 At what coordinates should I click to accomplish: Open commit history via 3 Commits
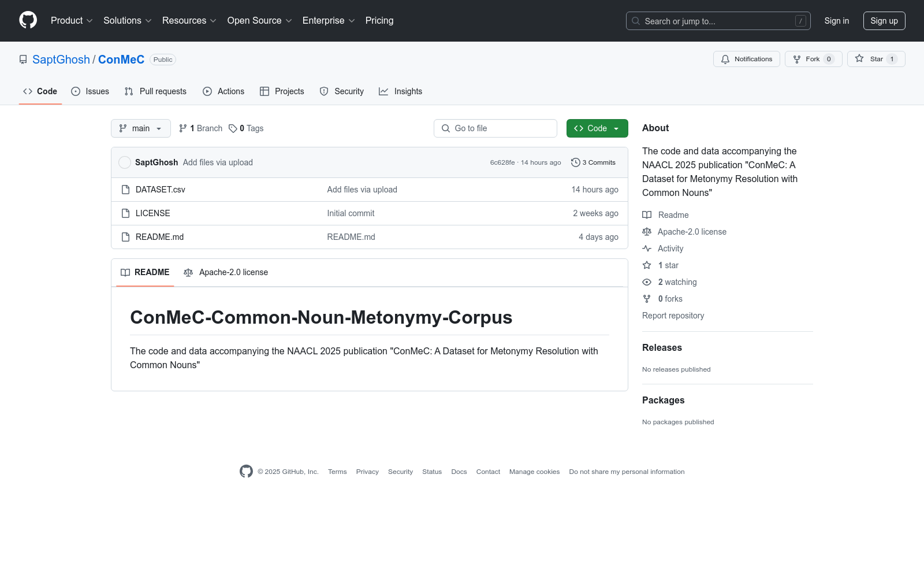coord(593,162)
